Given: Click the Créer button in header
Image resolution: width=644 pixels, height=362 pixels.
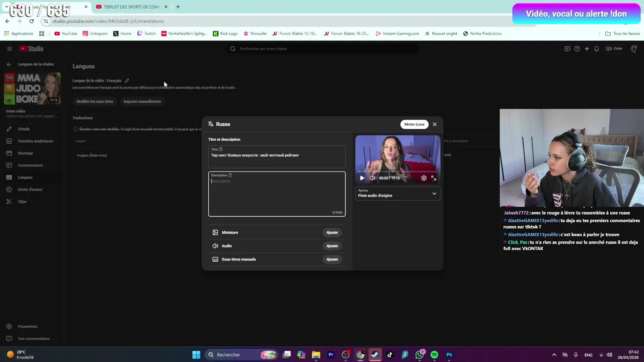Looking at the screenshot, I should (614, 49).
